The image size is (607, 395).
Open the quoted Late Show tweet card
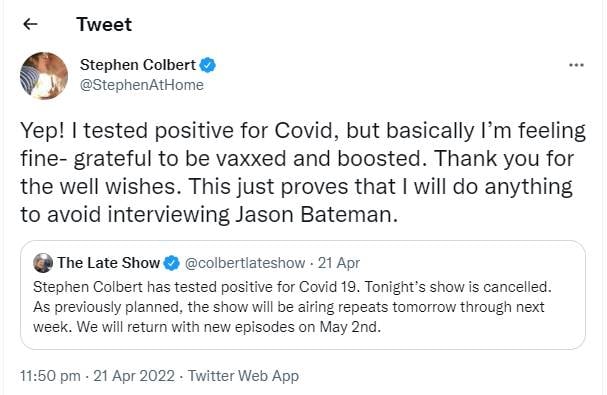click(x=303, y=295)
